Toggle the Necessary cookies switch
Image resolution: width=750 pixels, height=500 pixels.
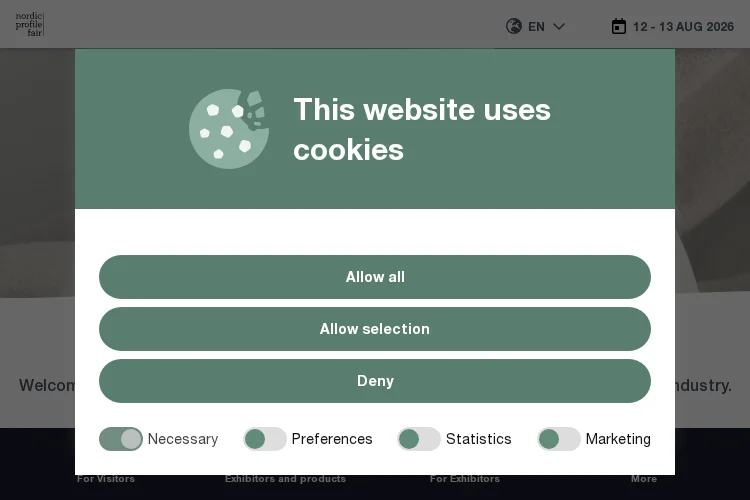[x=121, y=439]
